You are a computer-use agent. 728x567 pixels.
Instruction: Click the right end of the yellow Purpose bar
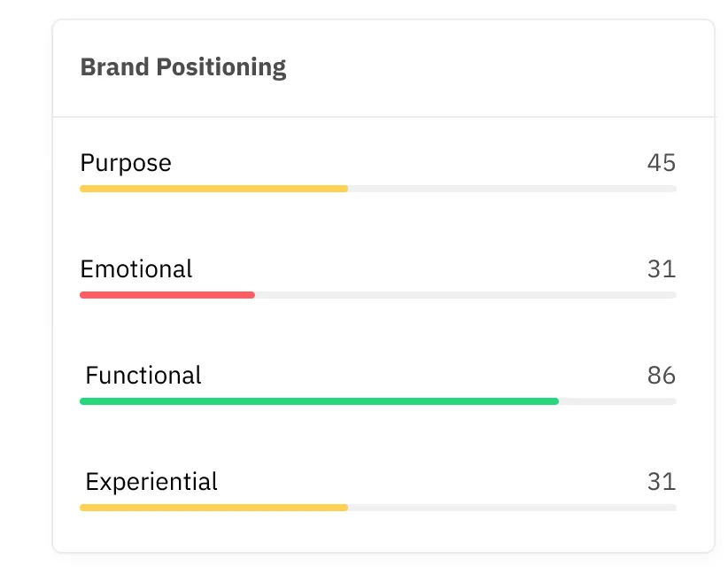(x=345, y=189)
